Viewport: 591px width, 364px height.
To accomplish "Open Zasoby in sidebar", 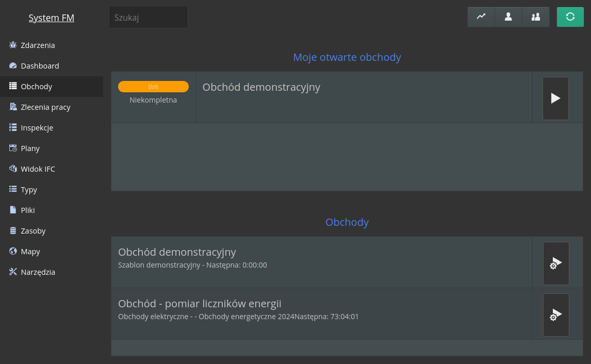I will [x=33, y=231].
